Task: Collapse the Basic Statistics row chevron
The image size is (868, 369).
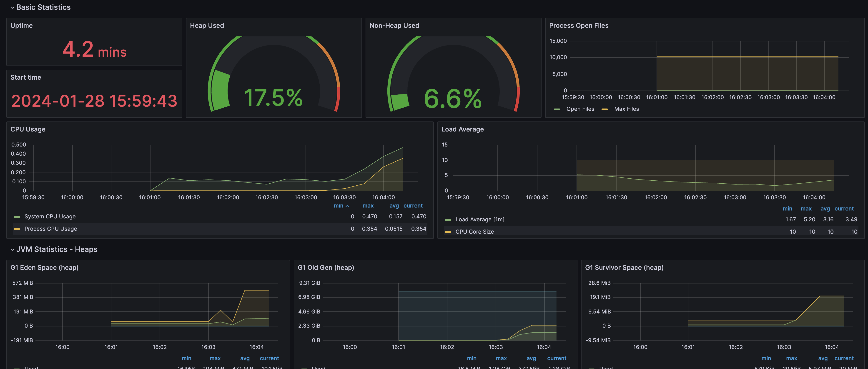Action: (x=13, y=8)
